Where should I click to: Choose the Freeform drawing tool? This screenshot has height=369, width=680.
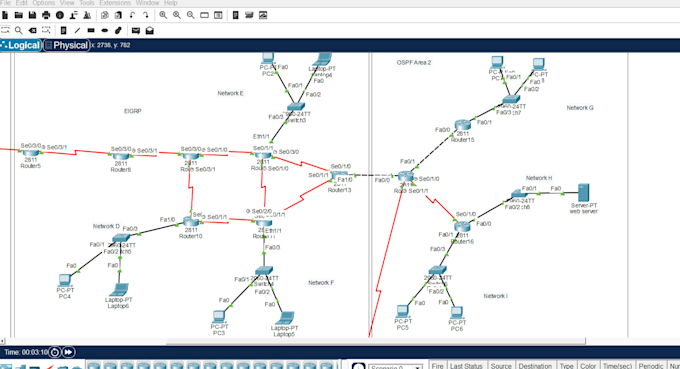click(118, 30)
